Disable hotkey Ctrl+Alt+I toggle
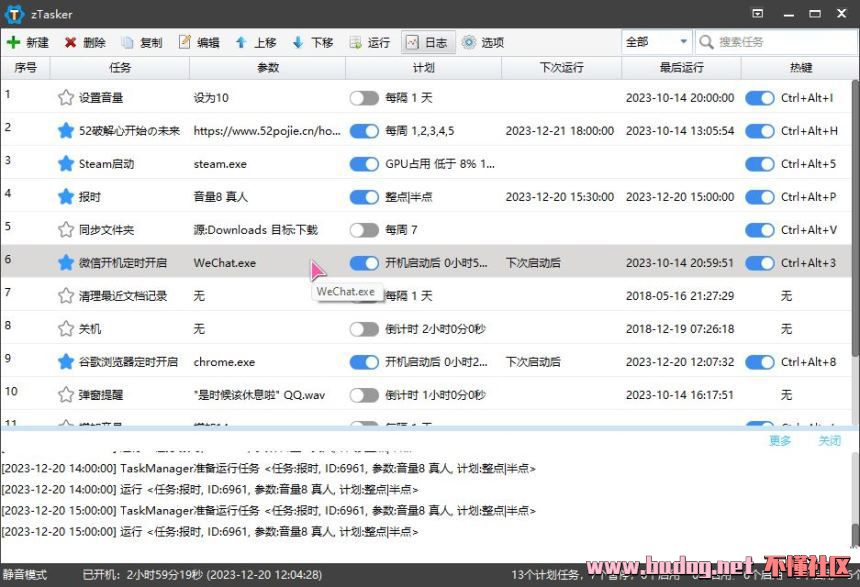The image size is (860, 587). click(x=760, y=98)
